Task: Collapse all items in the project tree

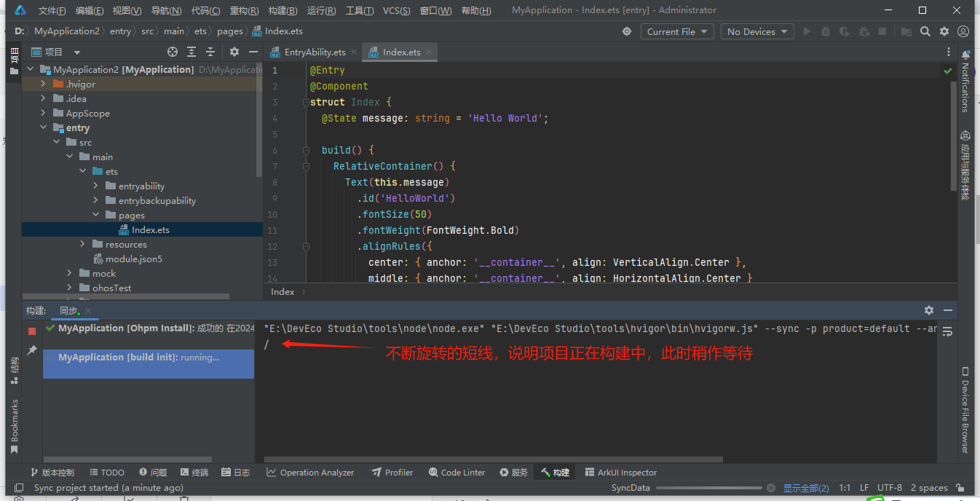Action: pos(210,52)
